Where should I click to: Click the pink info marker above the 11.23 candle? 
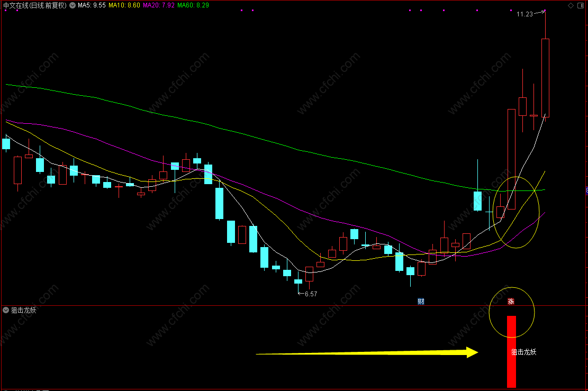pos(545,10)
